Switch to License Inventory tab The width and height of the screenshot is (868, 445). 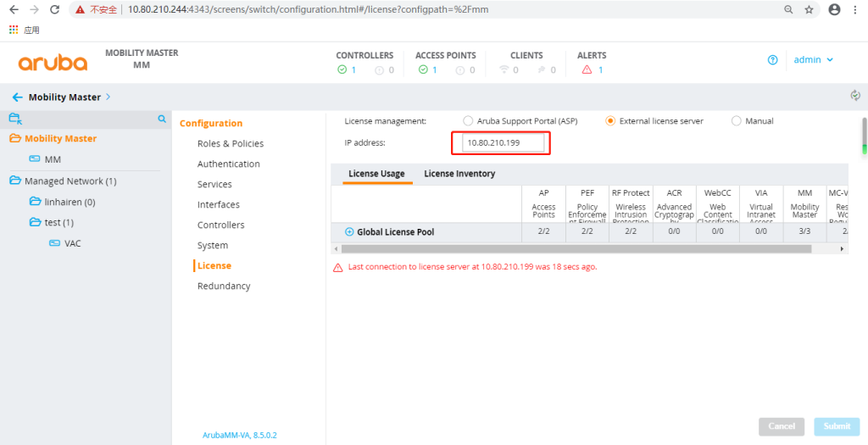click(459, 173)
